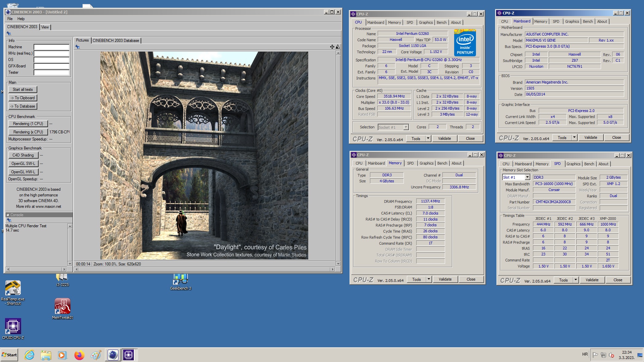Screen dimensions: 644x362
Task: Click the picture panel vertical scrollbar
Action: (338, 158)
